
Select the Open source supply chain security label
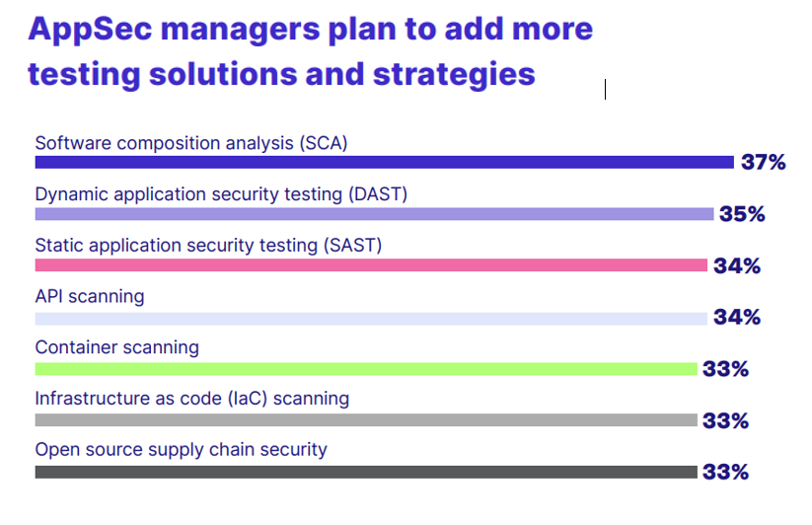point(181,449)
